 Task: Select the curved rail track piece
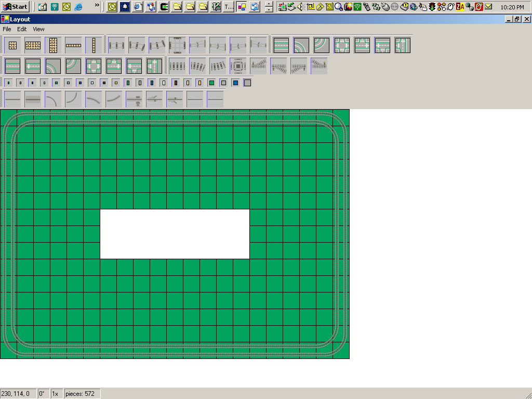click(x=137, y=45)
